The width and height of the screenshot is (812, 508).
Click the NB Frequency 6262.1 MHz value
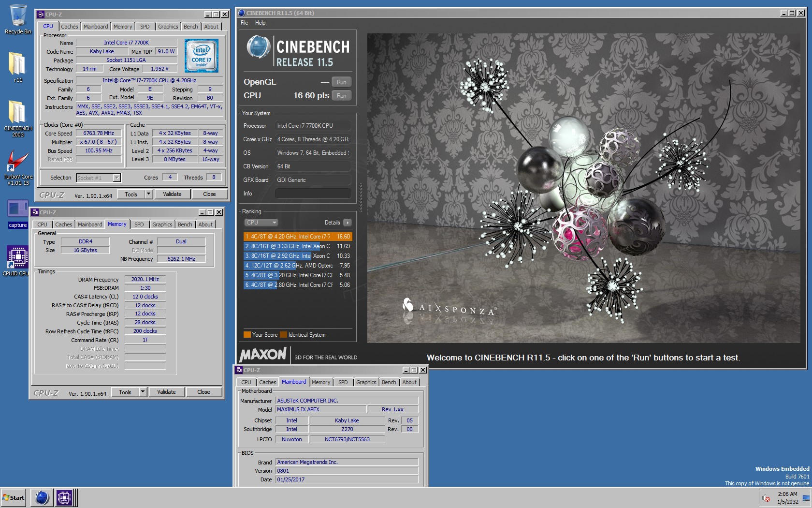point(181,259)
